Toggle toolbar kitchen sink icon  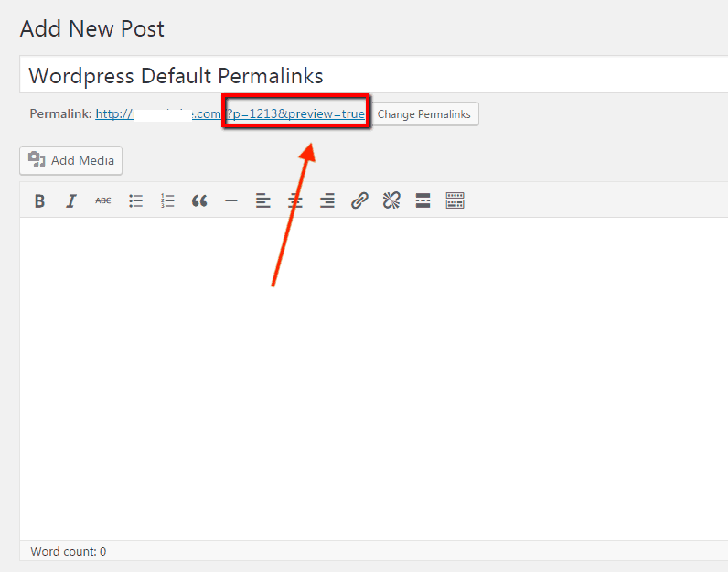tap(455, 200)
